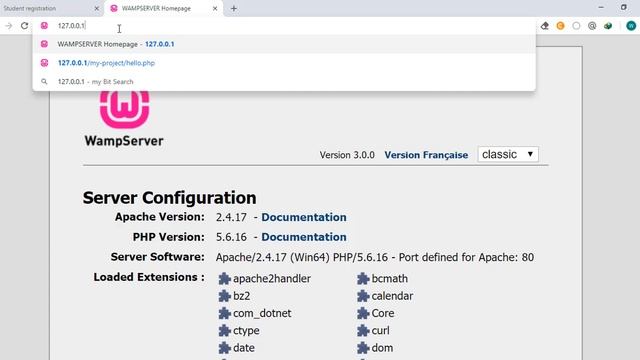Click the bz2 extension puzzle icon
The image size is (640, 360).
pos(224,296)
